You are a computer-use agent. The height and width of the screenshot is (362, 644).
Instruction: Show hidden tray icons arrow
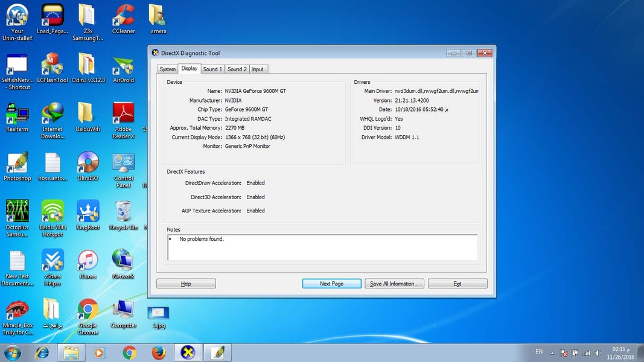point(552,354)
